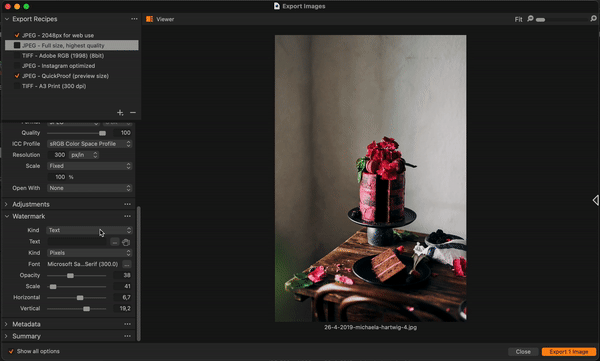Add a new export recipe with plus icon

(x=120, y=113)
